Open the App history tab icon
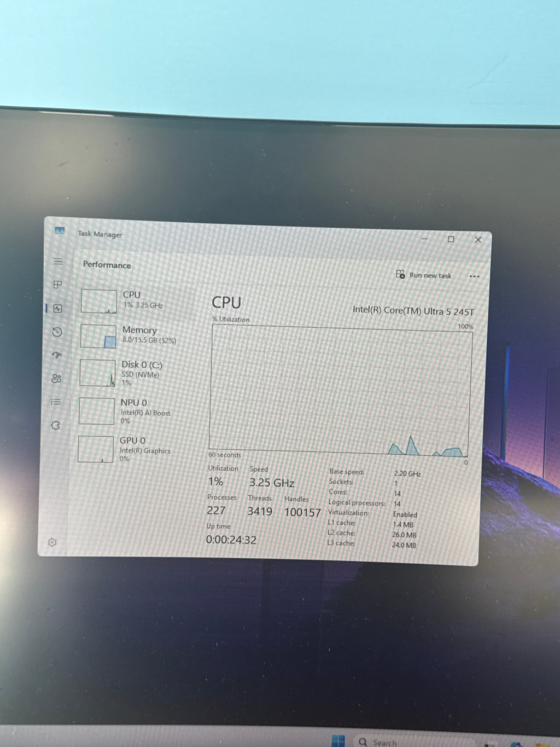 click(x=57, y=332)
